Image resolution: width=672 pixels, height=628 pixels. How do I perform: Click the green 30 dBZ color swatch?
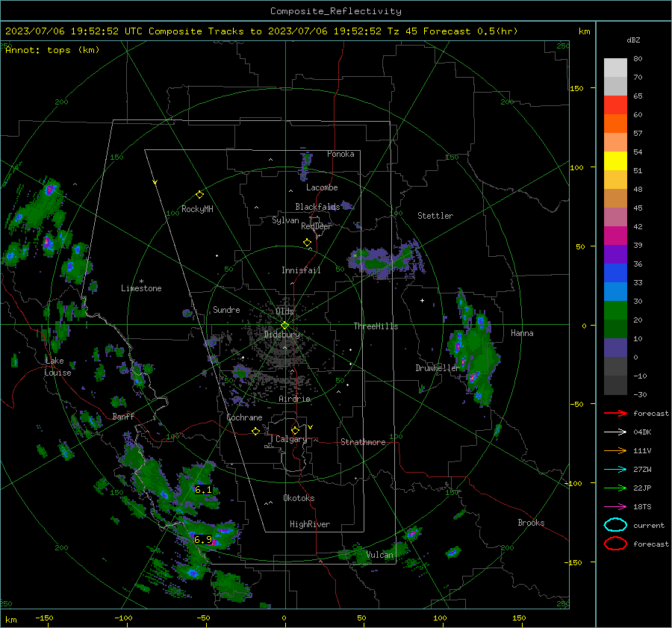click(x=615, y=310)
